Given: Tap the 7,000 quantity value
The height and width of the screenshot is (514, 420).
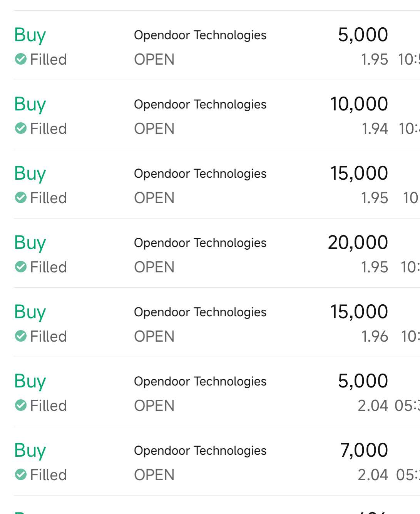Looking at the screenshot, I should [364, 450].
